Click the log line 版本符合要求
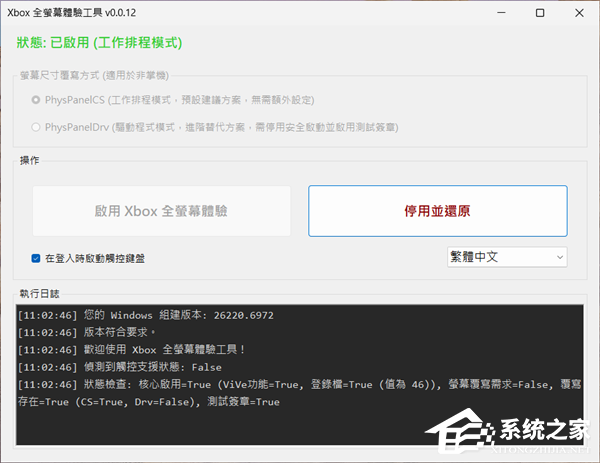Viewport: 600px width, 463px height. pos(86,332)
